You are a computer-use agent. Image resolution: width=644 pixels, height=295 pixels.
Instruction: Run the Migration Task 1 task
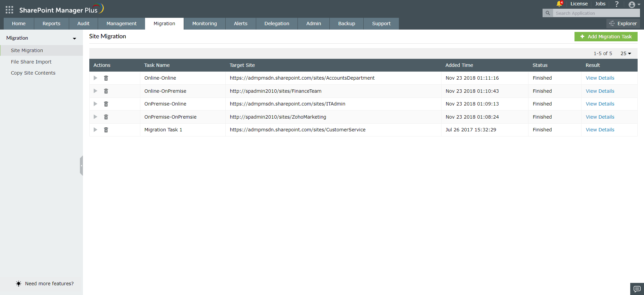95,130
